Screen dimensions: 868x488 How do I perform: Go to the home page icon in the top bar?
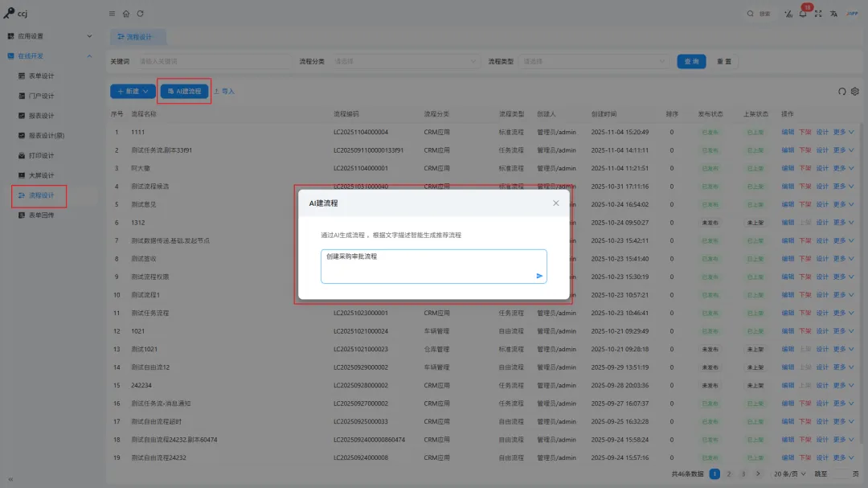pyautogui.click(x=126, y=14)
